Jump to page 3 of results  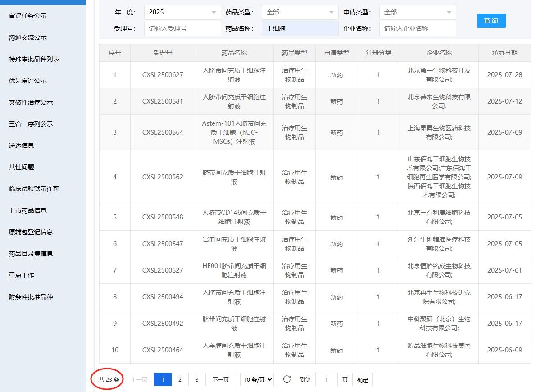tap(197, 380)
